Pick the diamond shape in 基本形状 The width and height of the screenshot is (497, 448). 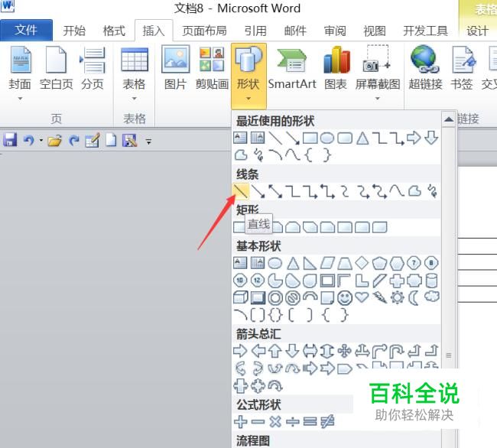click(362, 263)
